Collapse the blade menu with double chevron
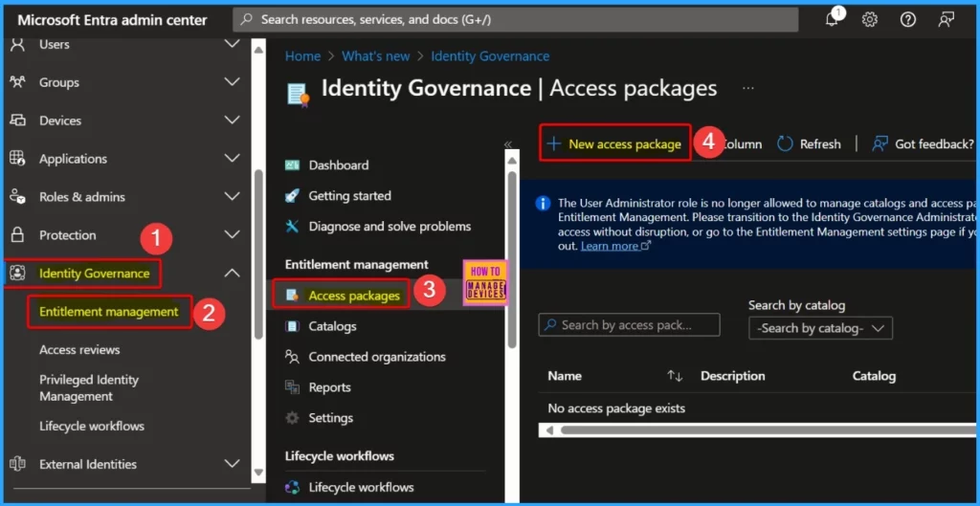980x506 pixels. coord(508,145)
